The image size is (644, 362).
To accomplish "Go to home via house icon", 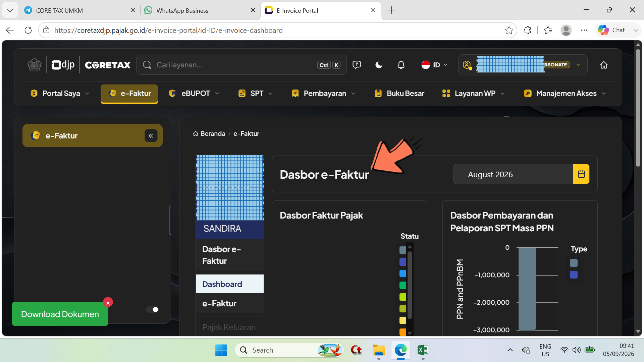I will 604,65.
